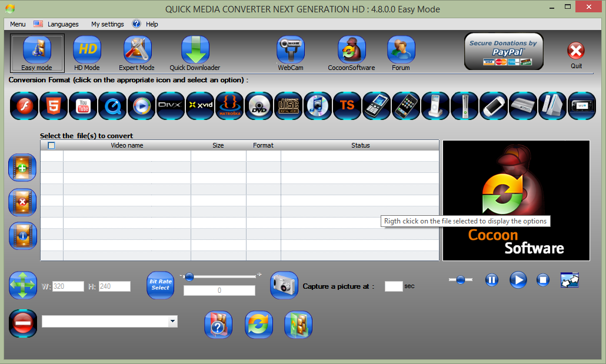The width and height of the screenshot is (606, 364).
Task: Open the Forum
Action: [x=401, y=54]
